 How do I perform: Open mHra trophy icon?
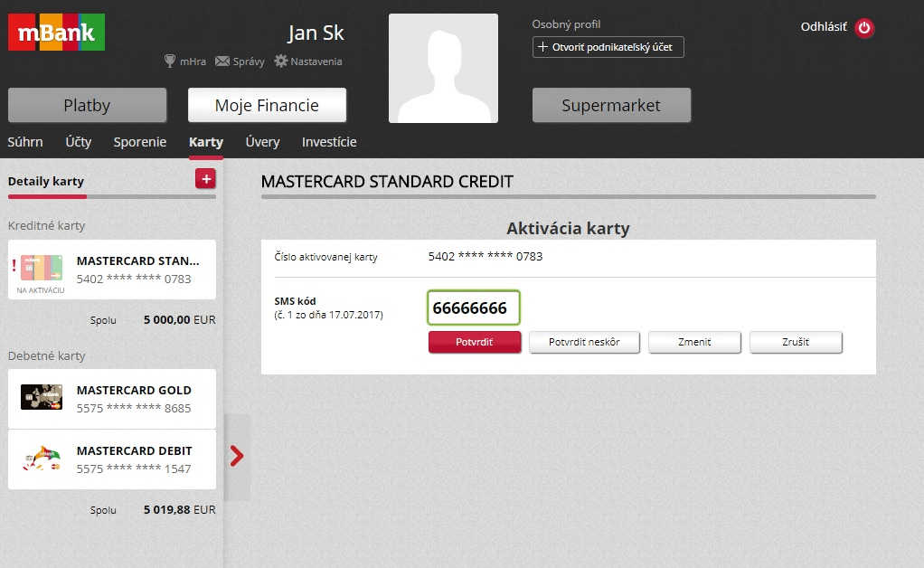point(170,61)
